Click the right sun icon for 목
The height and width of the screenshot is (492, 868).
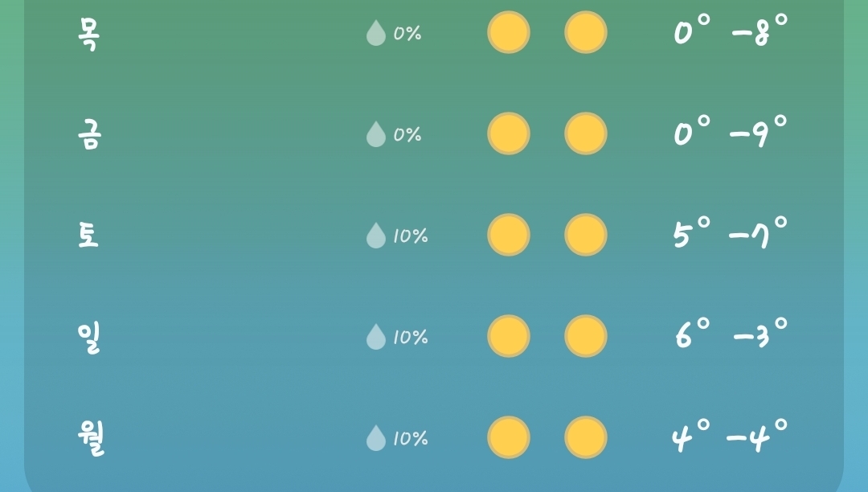(x=586, y=32)
